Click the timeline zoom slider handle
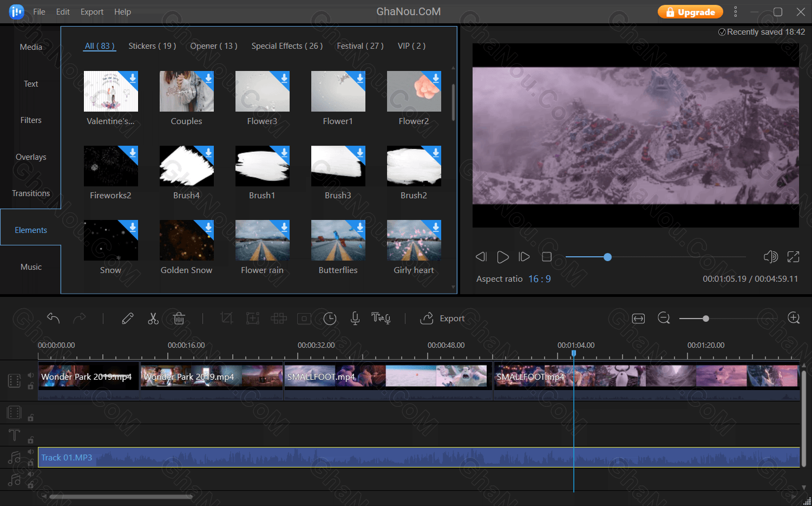The image size is (812, 506). [705, 319]
